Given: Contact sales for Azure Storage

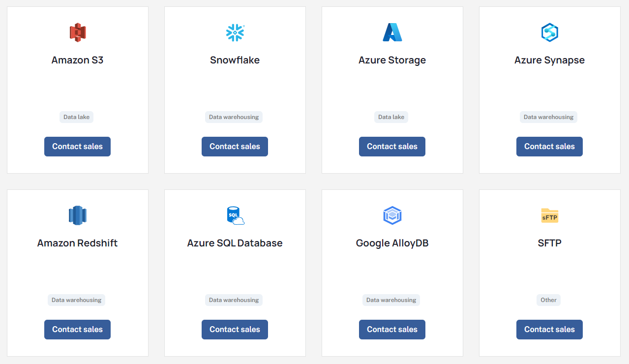Looking at the screenshot, I should (x=392, y=147).
